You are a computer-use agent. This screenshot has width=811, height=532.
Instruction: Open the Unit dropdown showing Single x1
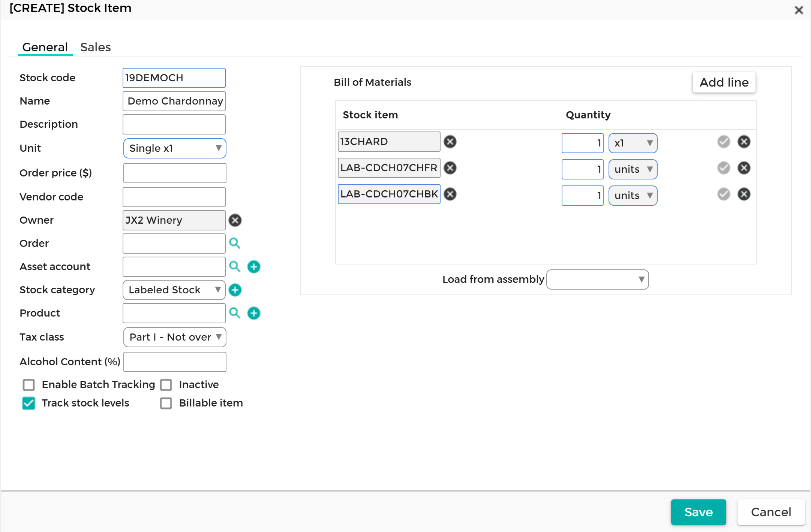(175, 148)
